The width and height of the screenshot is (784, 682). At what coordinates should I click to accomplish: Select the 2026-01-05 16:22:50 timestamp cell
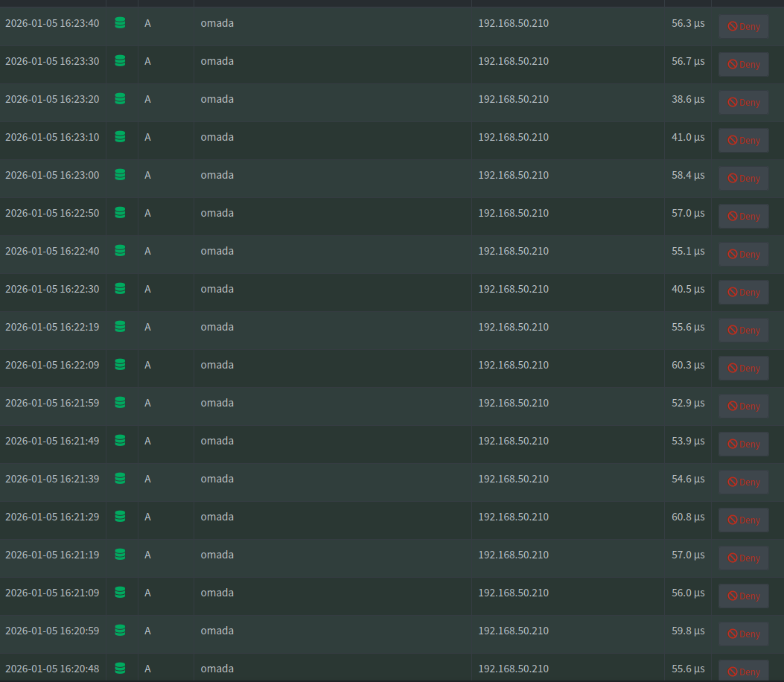[52, 213]
